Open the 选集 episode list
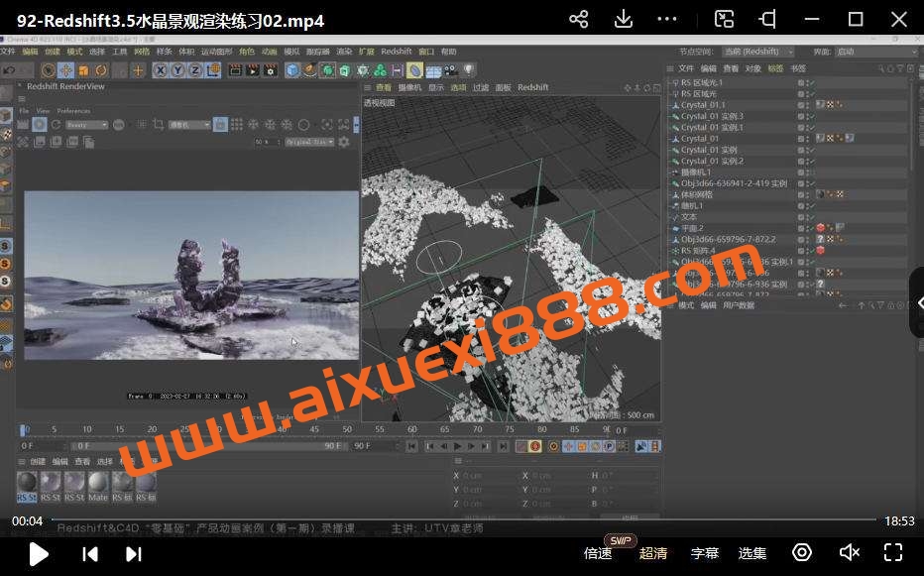This screenshot has height=576, width=924. point(752,553)
